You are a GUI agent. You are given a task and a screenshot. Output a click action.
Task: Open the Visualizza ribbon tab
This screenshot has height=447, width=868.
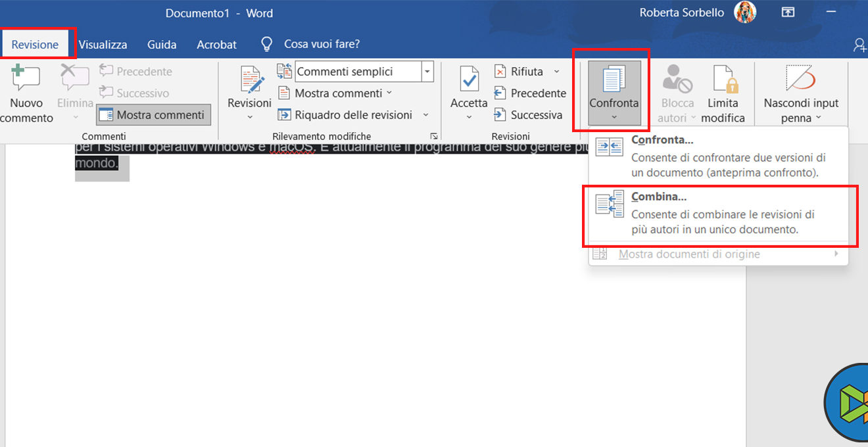[103, 45]
